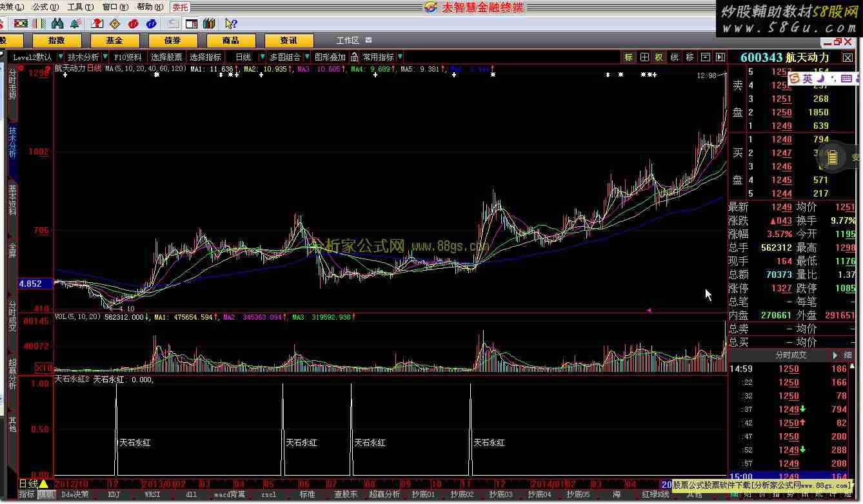Viewport: 863px width, 504px height.
Task: Expand the 多图组合 dropdown arrow
Action: [307, 57]
